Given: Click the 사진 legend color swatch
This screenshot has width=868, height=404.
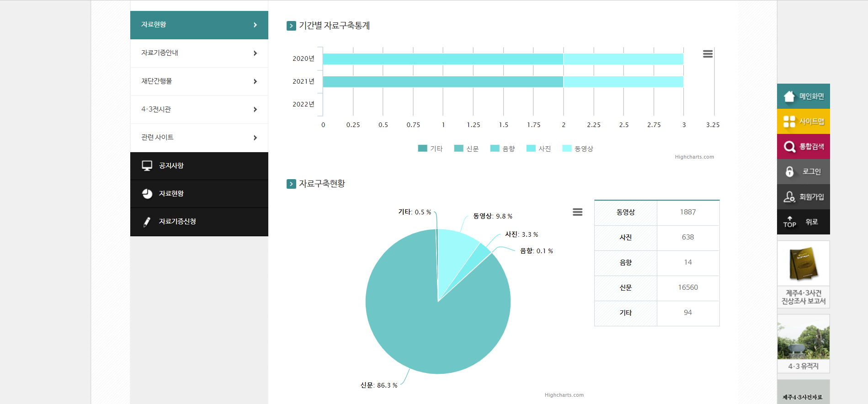Looking at the screenshot, I should [x=531, y=148].
